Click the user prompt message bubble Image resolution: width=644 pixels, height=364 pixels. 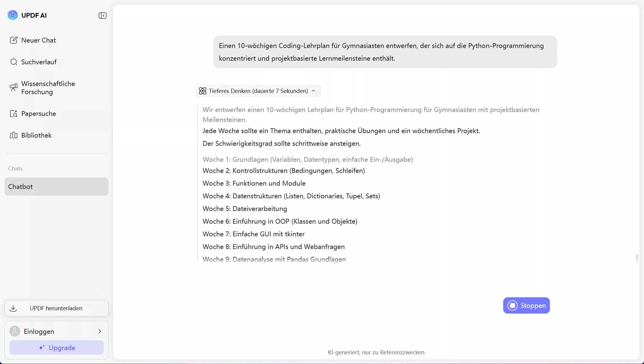tap(385, 52)
